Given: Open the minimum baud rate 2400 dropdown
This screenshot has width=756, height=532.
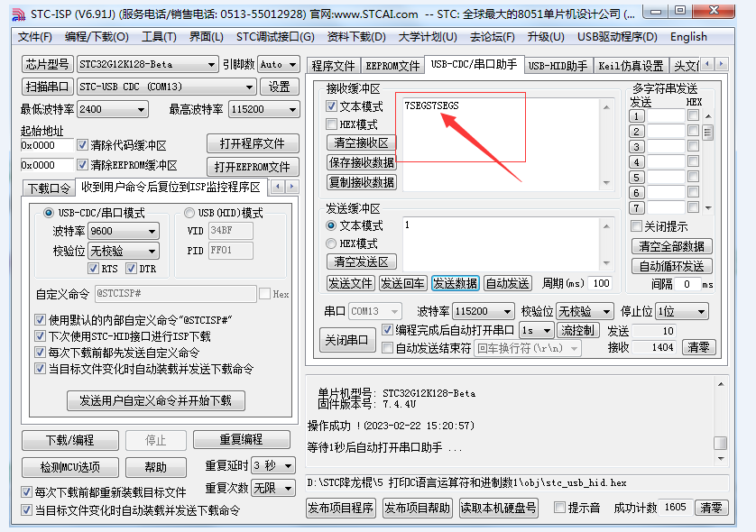Looking at the screenshot, I should pos(141,109).
